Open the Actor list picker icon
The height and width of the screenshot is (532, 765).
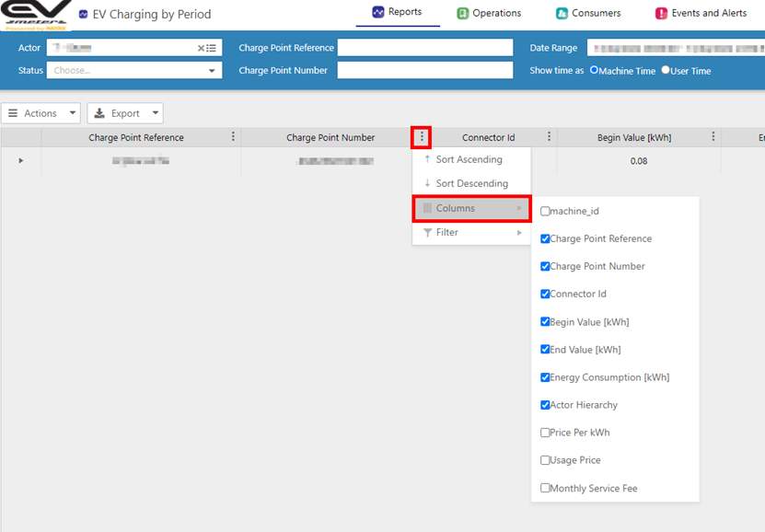pyautogui.click(x=213, y=48)
